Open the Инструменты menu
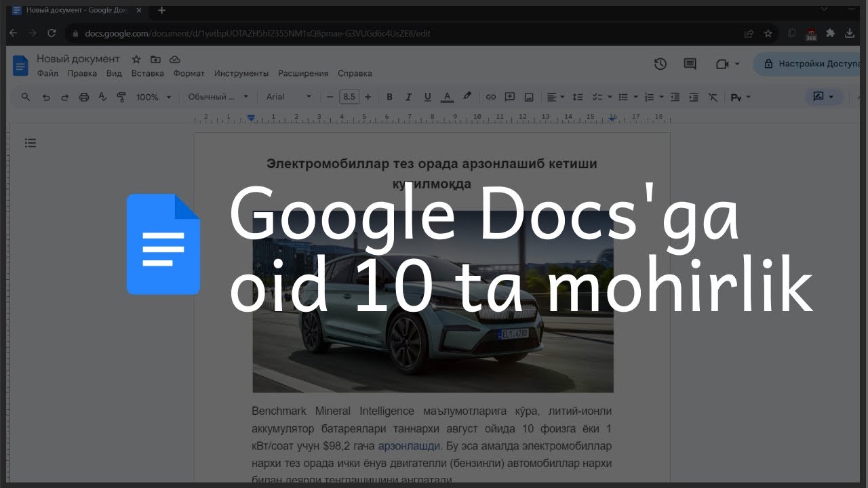The width and height of the screenshot is (868, 488). (241, 73)
